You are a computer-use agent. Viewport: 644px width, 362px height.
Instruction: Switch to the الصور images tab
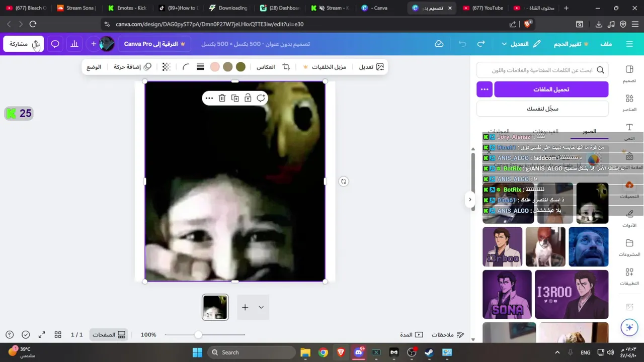[589, 132]
